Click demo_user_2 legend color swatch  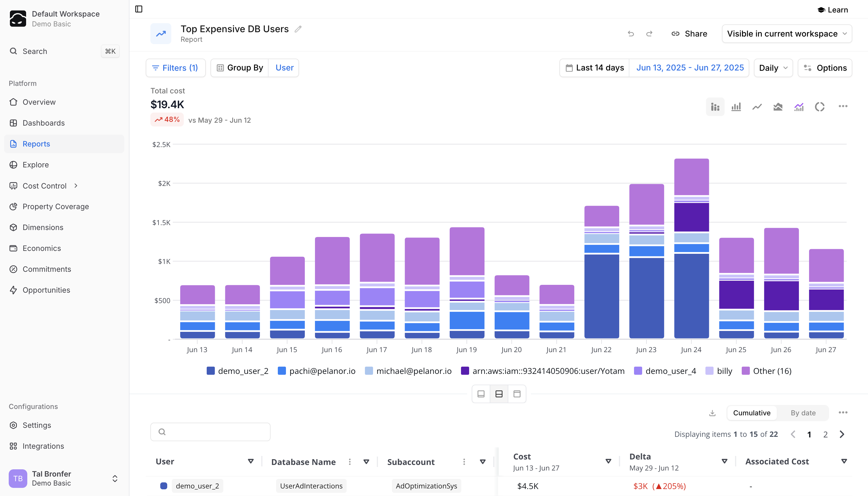tap(211, 371)
